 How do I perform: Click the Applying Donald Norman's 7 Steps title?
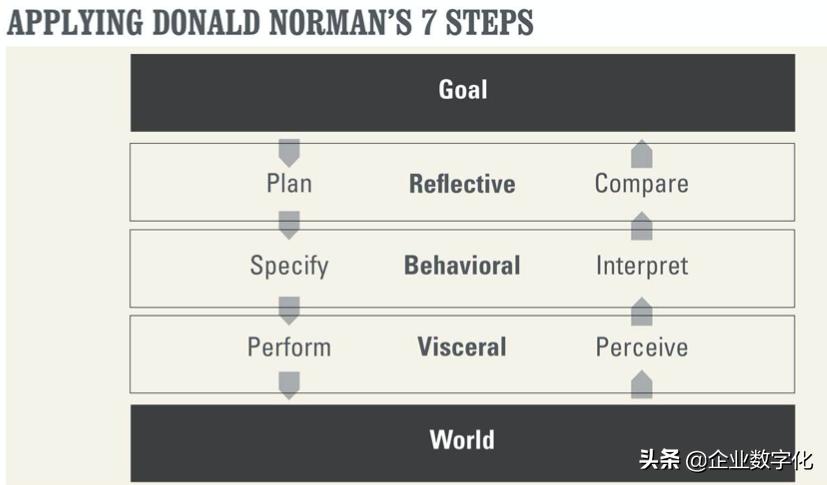(270, 22)
